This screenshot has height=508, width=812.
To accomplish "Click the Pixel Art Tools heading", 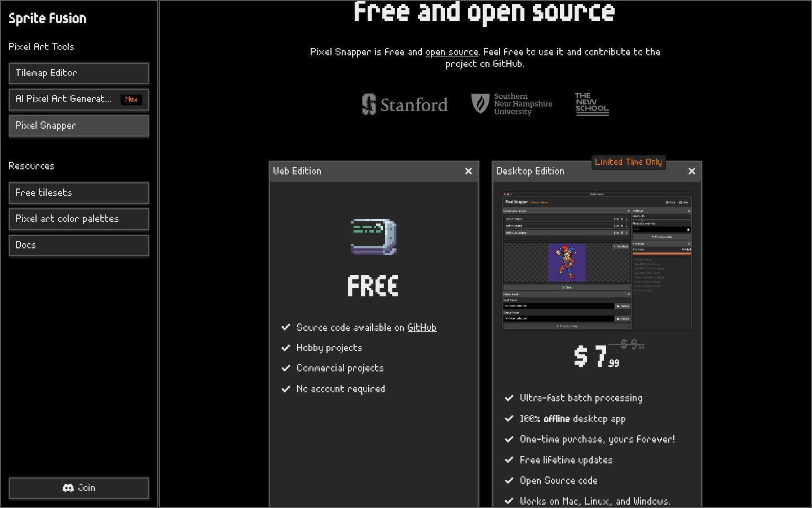I will click(41, 47).
